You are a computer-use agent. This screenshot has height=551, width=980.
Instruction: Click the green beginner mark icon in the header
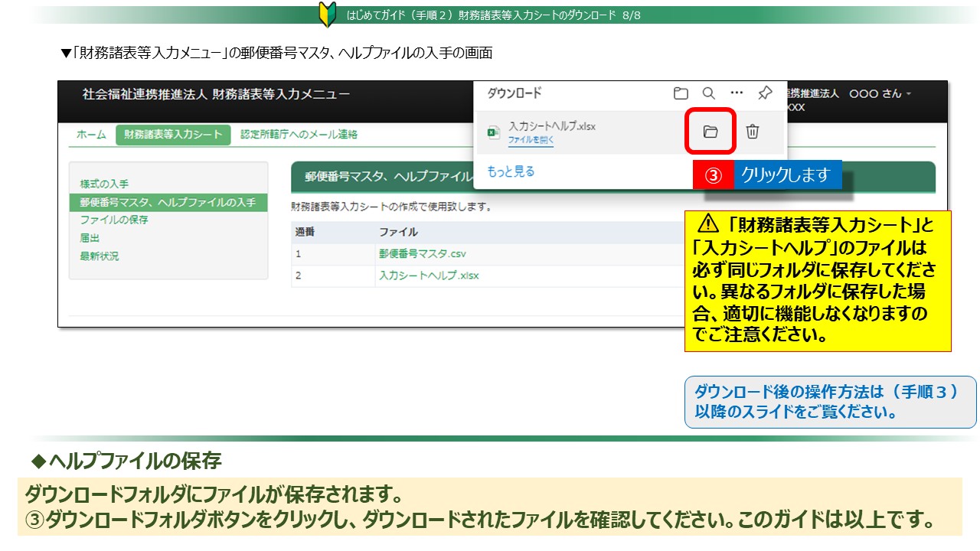[327, 15]
